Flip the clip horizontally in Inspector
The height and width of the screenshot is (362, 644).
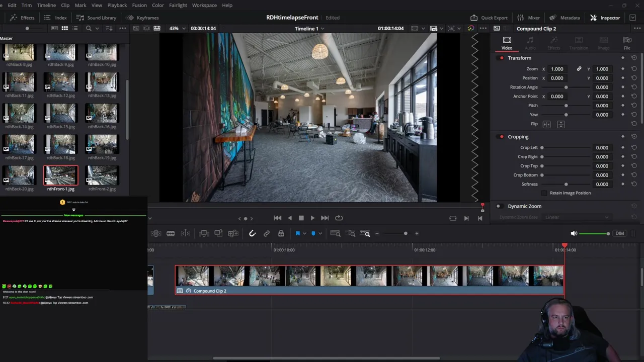[547, 124]
